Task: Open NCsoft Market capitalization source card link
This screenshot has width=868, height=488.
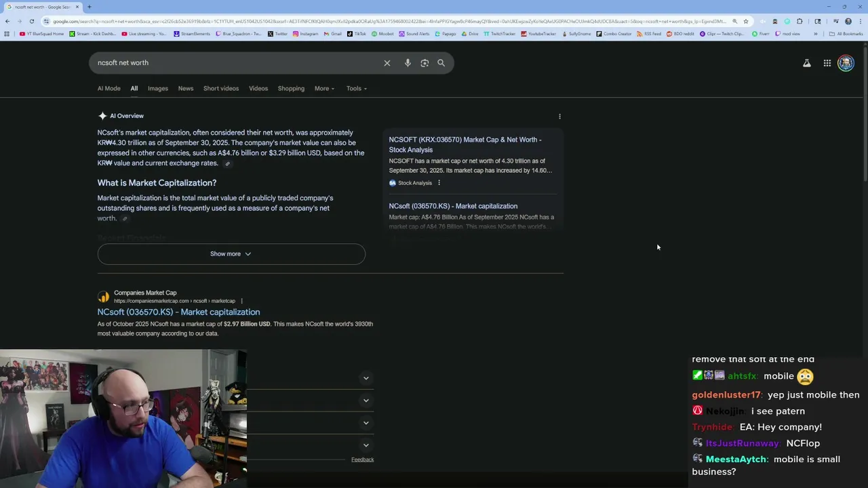Action: pos(453,206)
